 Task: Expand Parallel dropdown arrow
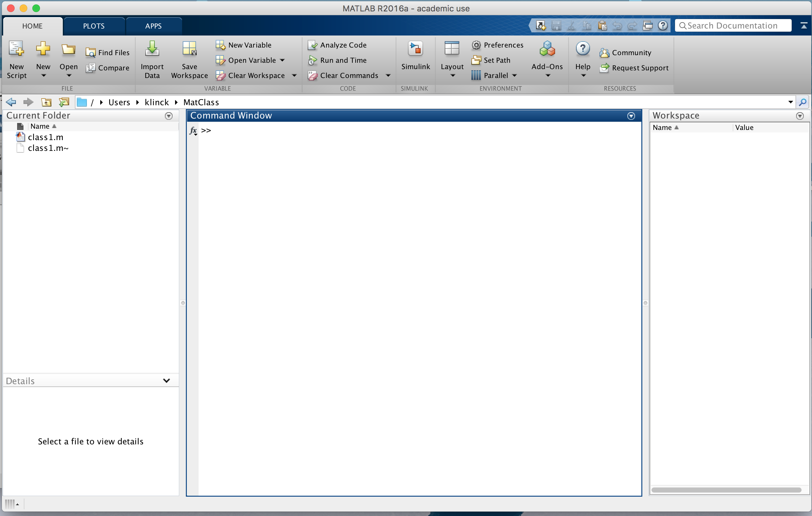click(514, 75)
